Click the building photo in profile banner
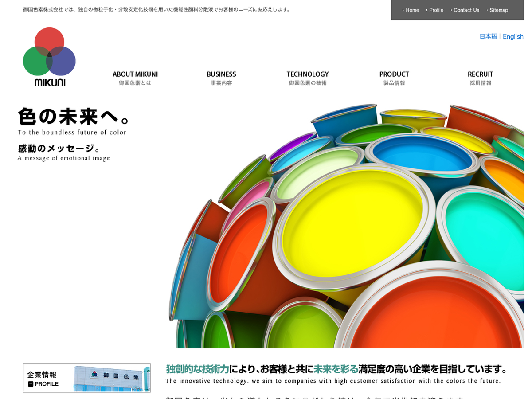This screenshot has height=399, width=532. 112,379
